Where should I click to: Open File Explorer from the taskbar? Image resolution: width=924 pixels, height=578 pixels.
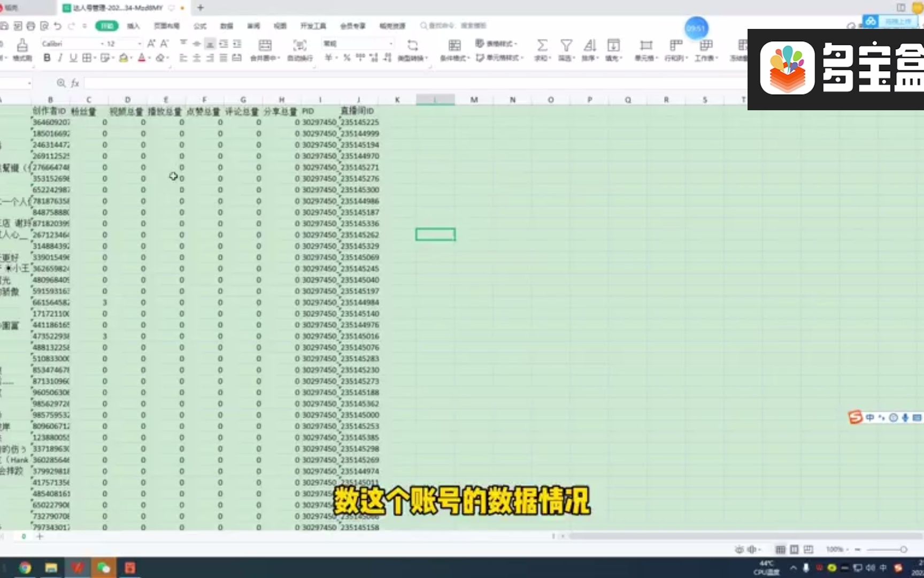click(x=51, y=567)
